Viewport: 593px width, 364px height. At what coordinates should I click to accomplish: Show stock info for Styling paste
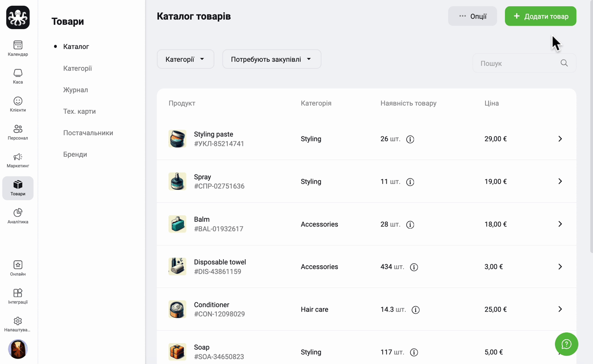tap(410, 139)
